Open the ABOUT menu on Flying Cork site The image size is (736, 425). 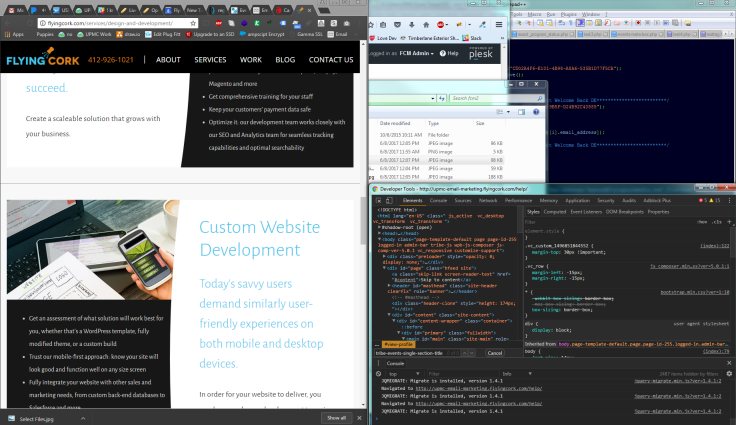[x=168, y=60]
